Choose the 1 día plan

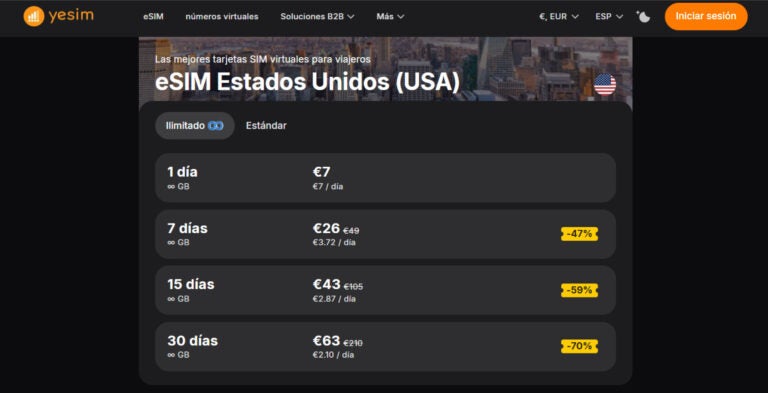click(385, 178)
